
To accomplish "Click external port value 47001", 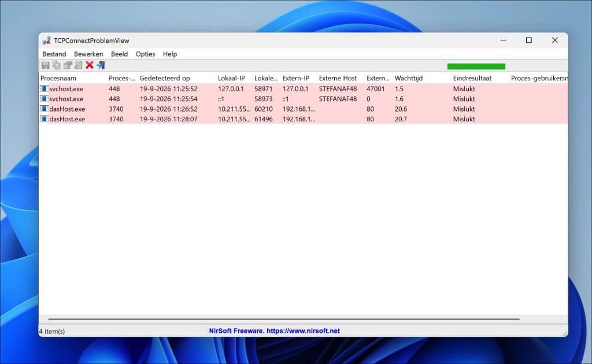I will pos(376,88).
